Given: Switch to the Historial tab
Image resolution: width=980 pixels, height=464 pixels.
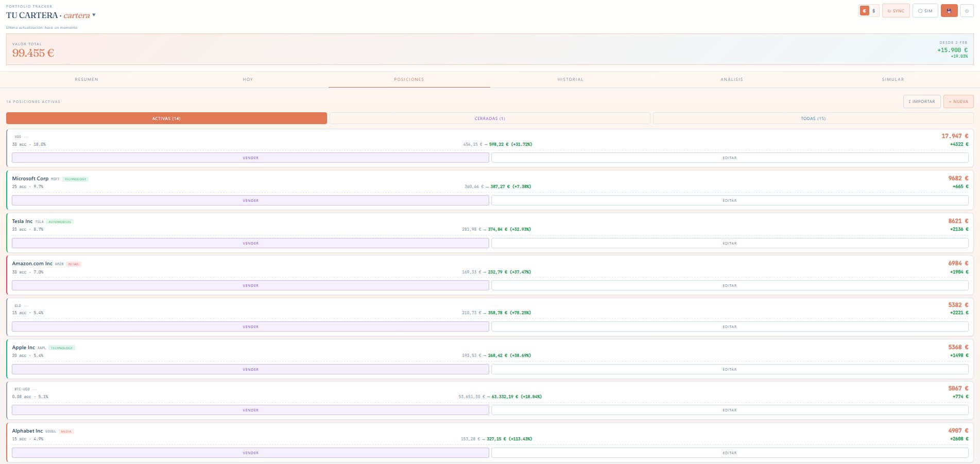Looking at the screenshot, I should (x=571, y=79).
